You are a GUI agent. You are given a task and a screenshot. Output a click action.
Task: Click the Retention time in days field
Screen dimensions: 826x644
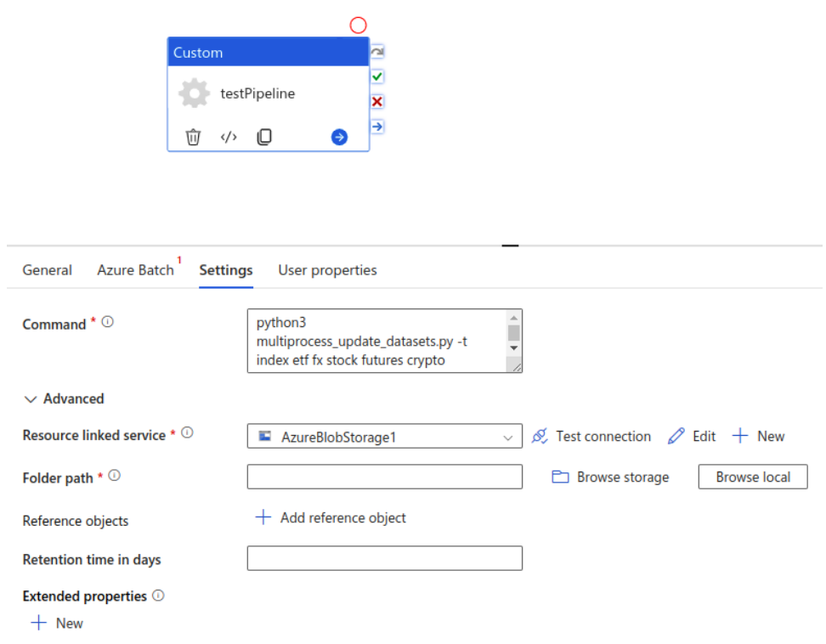coord(384,558)
